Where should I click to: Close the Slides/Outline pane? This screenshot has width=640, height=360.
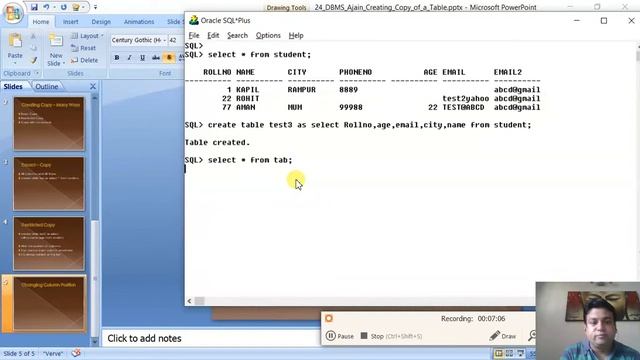point(93,87)
